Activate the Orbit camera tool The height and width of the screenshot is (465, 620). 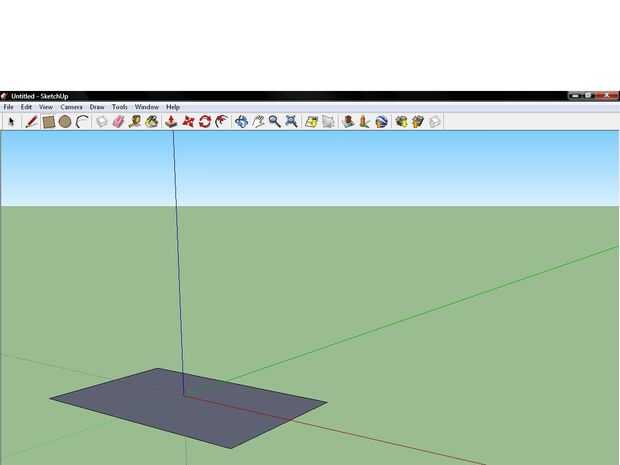pyautogui.click(x=241, y=121)
